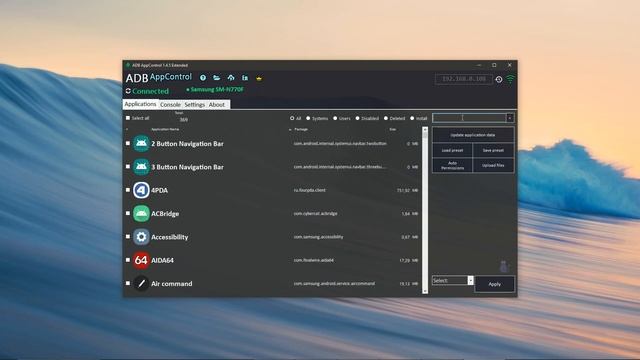Click the home cloud icon in header
This screenshot has height=360, width=640.
pos(231,78)
